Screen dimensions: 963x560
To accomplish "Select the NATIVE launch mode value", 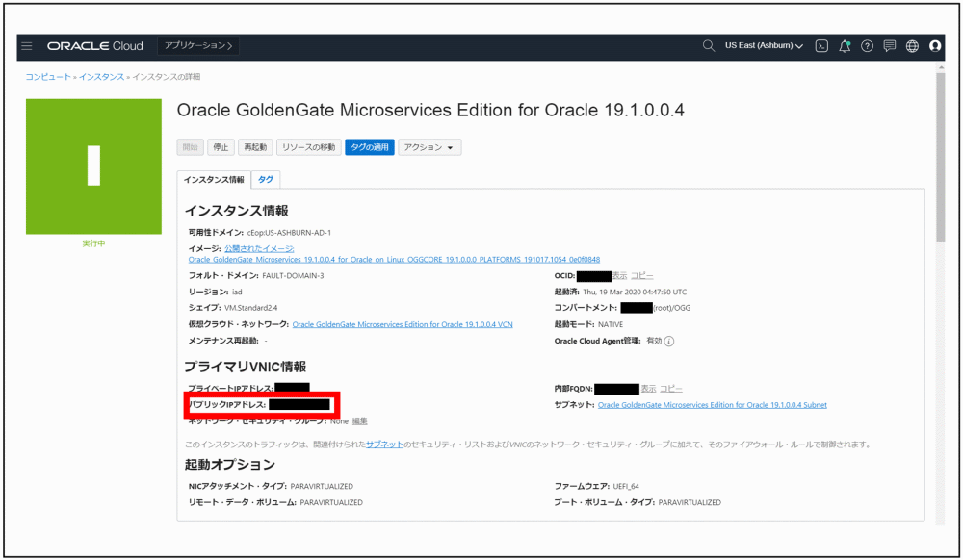I will point(611,324).
